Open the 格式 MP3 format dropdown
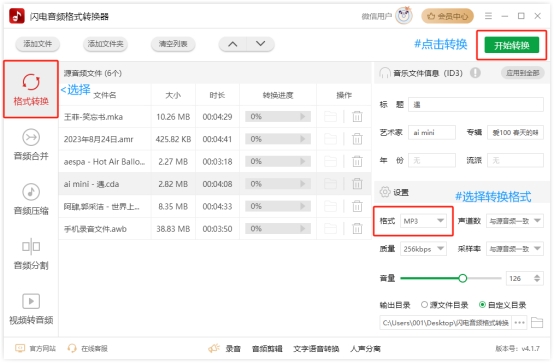This screenshot has height=363, width=554. click(423, 221)
